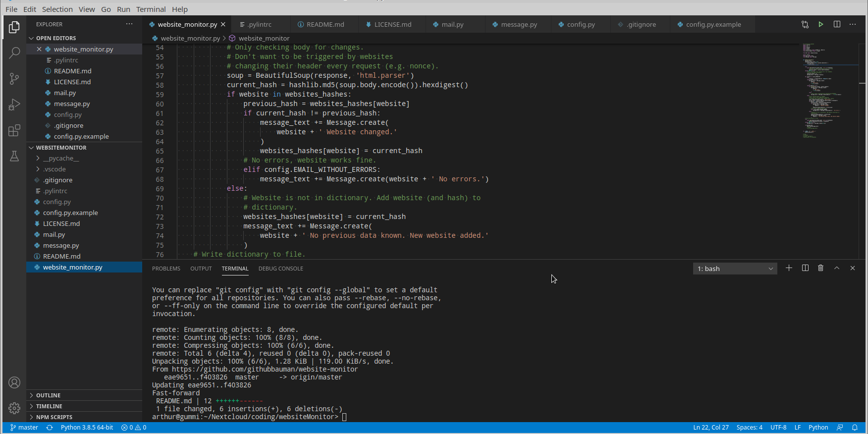Image resolution: width=868 pixels, height=434 pixels.
Task: Switch to the Output panel tab
Action: pyautogui.click(x=201, y=269)
